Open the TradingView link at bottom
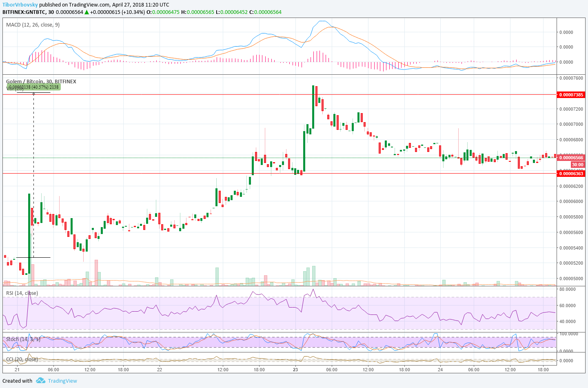 (62, 381)
